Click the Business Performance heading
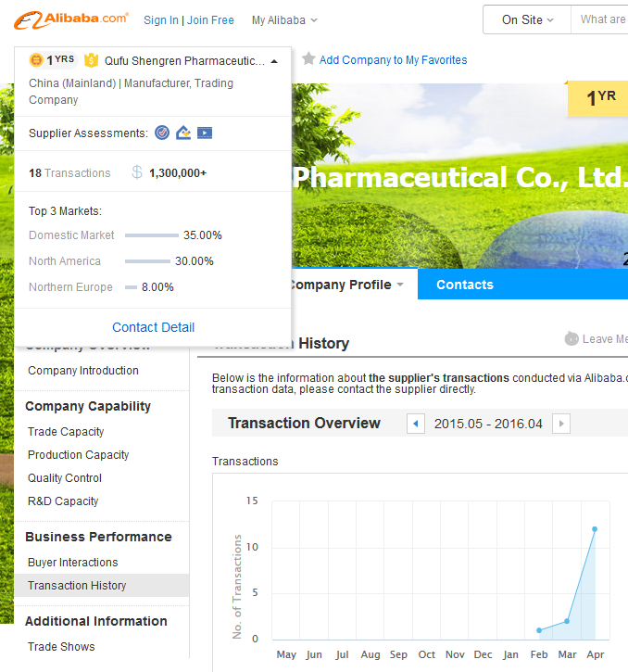Screen dimensions: 628x672 pos(98,537)
